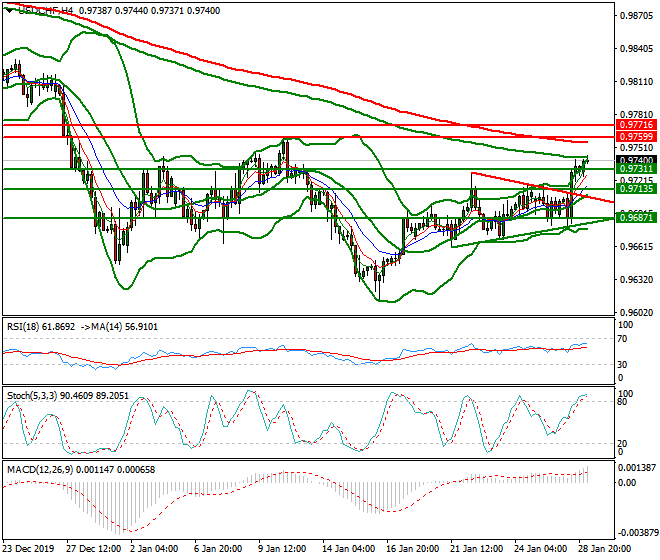Click the 9 Jan 12:00 time label

pyautogui.click(x=282, y=549)
